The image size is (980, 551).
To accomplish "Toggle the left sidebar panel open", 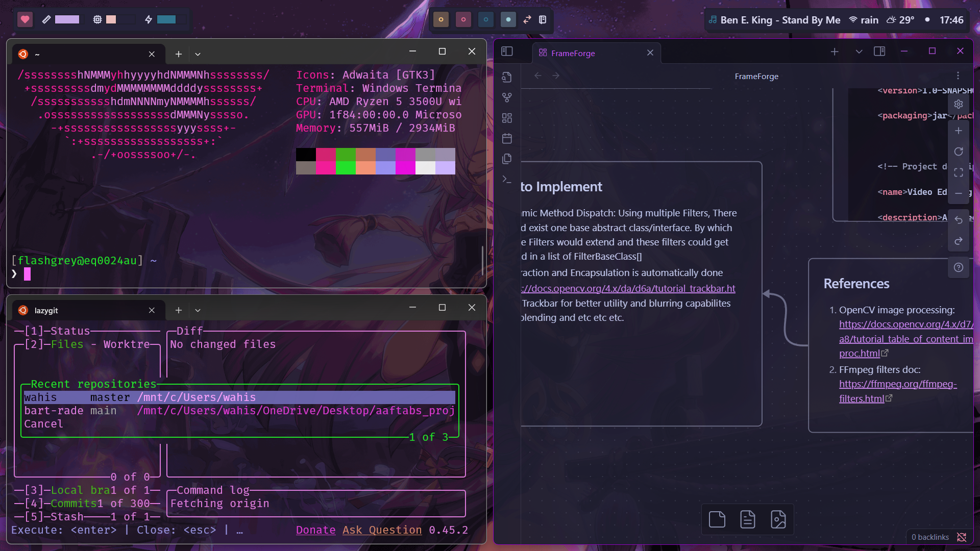I will (507, 51).
